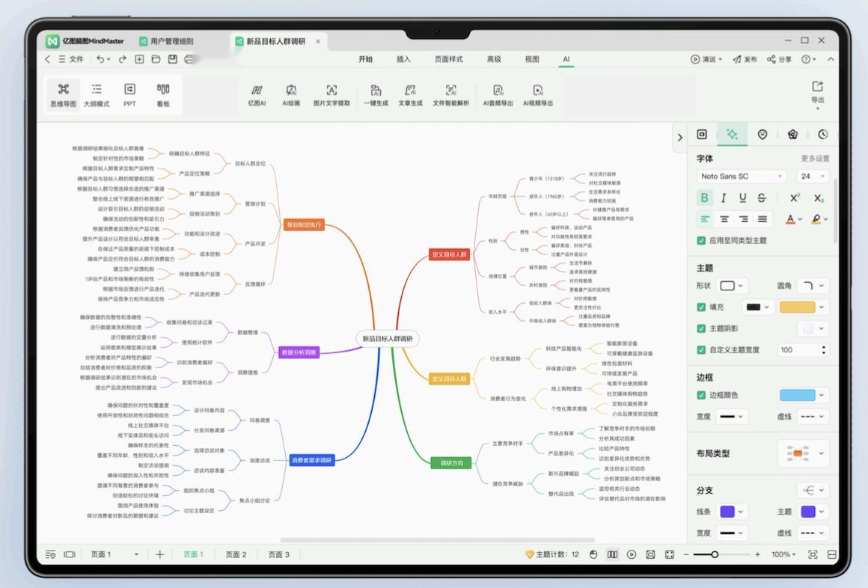Screen dimensions: 868x588
Task: Switch to 思维导图 mind map view
Action: pyautogui.click(x=63, y=95)
